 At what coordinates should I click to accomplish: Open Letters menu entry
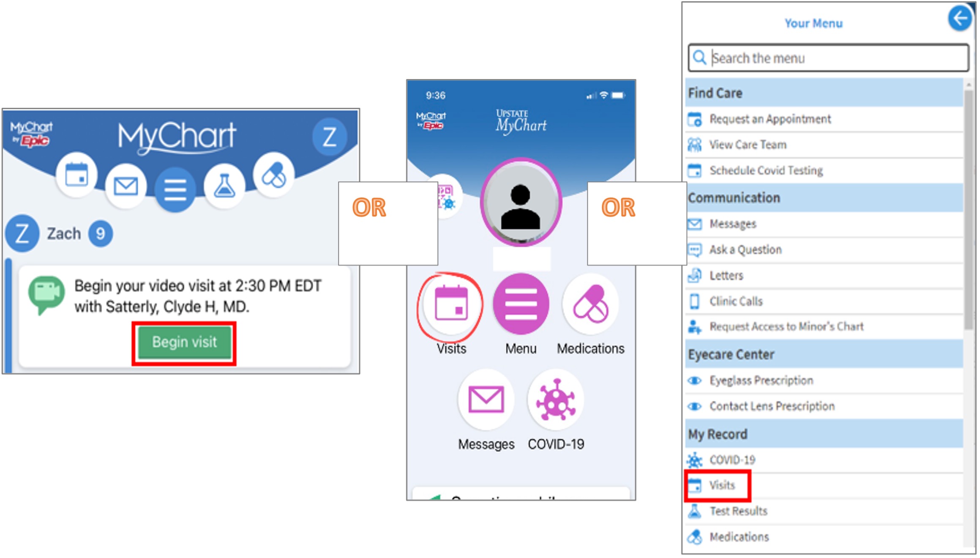824,276
